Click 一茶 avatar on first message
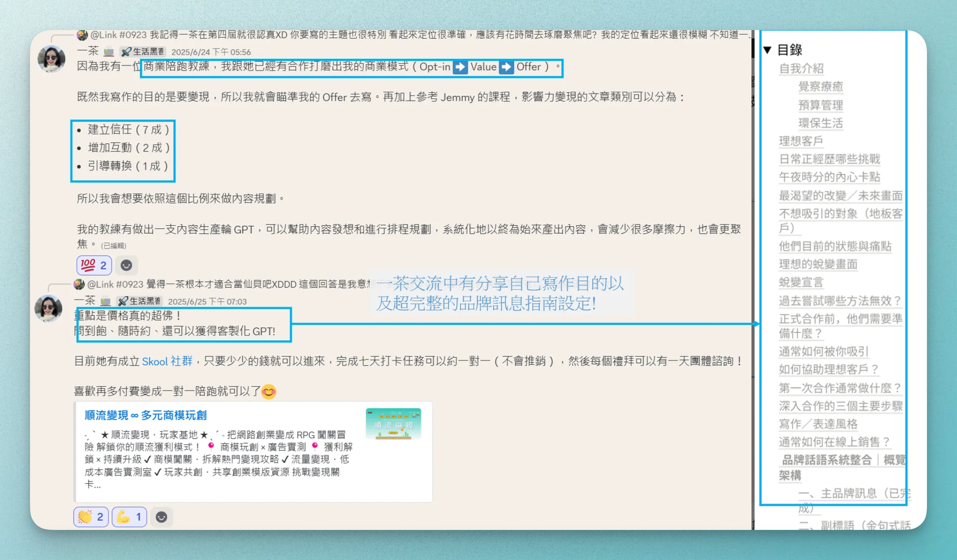This screenshot has width=957, height=560. (x=51, y=59)
